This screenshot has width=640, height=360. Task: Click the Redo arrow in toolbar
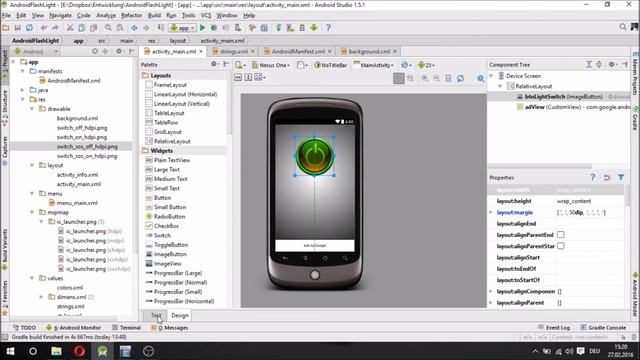[55, 28]
